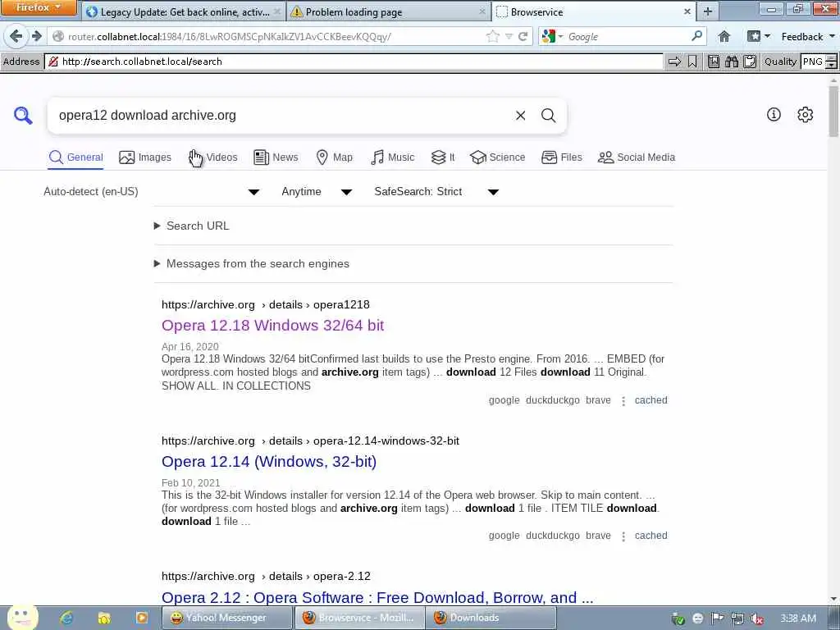Open cached link for Opera 12.18 result

651,400
